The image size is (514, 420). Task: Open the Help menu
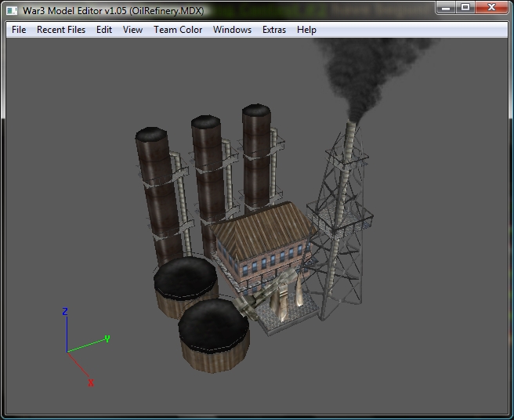306,30
